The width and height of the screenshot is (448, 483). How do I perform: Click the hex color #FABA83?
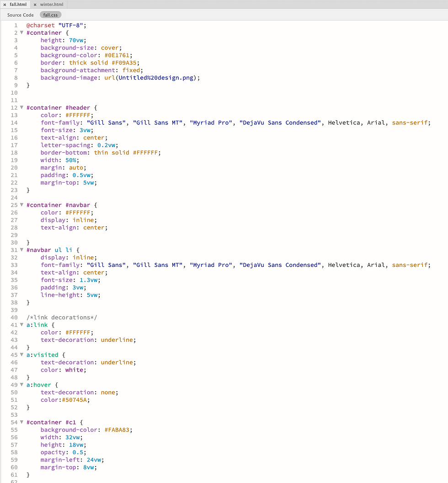tap(117, 430)
